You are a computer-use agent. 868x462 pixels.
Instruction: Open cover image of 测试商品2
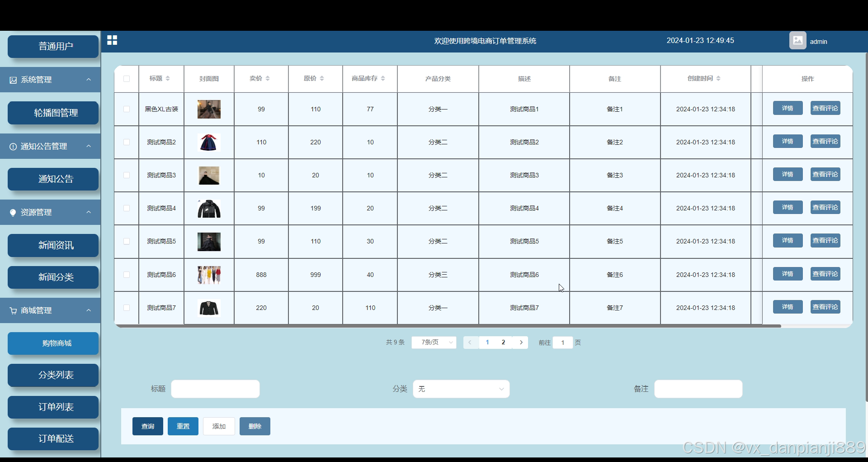pyautogui.click(x=209, y=142)
